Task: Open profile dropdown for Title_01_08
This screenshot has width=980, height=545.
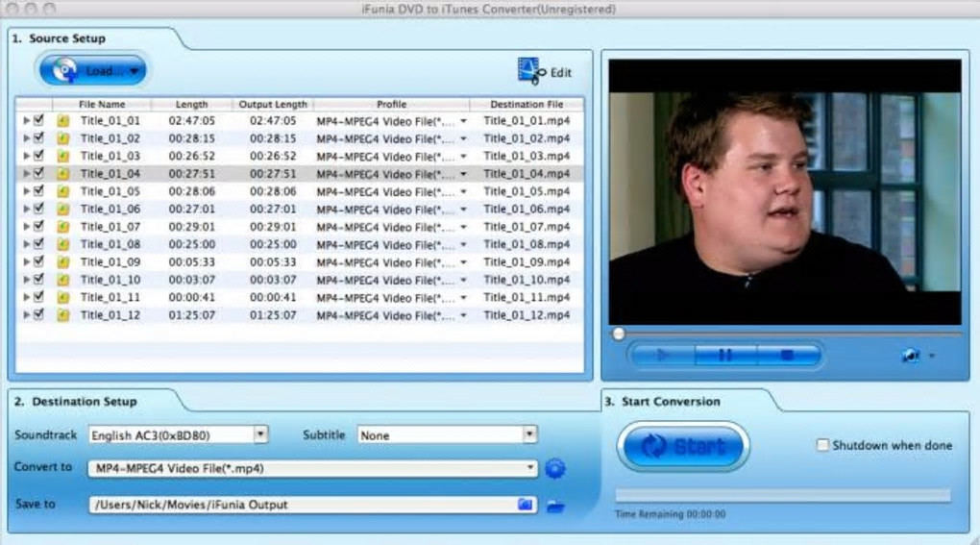Action: click(463, 245)
